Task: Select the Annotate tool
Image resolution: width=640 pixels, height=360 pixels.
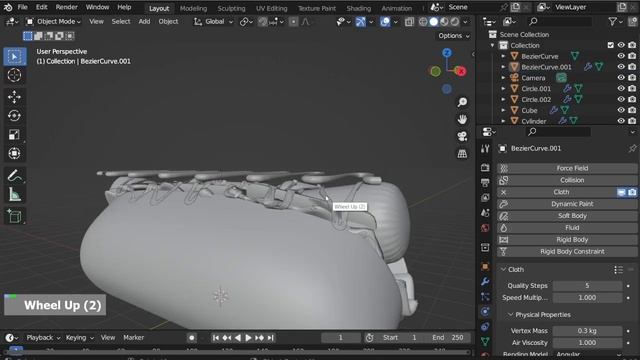Action: tap(15, 176)
